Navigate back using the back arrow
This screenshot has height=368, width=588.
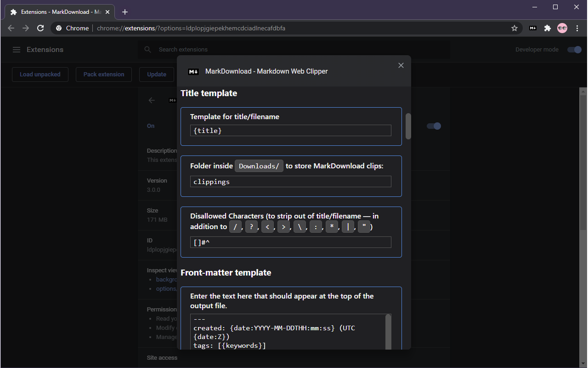pyautogui.click(x=11, y=28)
